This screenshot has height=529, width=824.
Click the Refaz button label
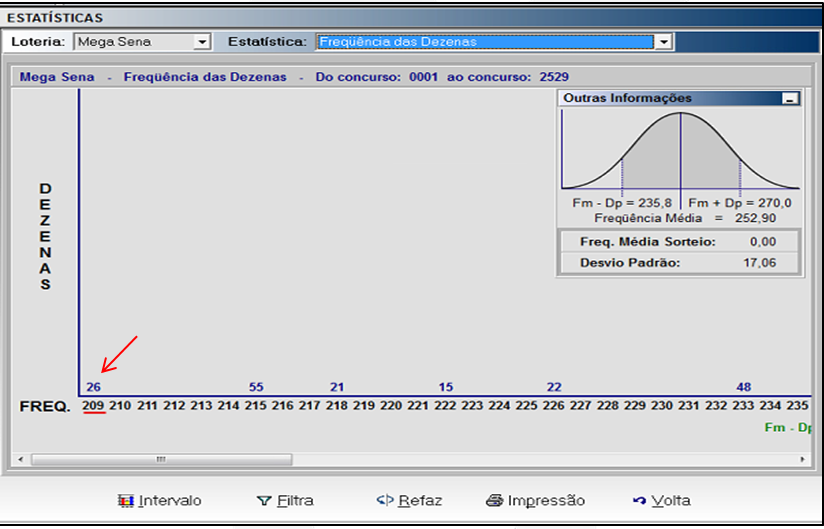point(420,501)
